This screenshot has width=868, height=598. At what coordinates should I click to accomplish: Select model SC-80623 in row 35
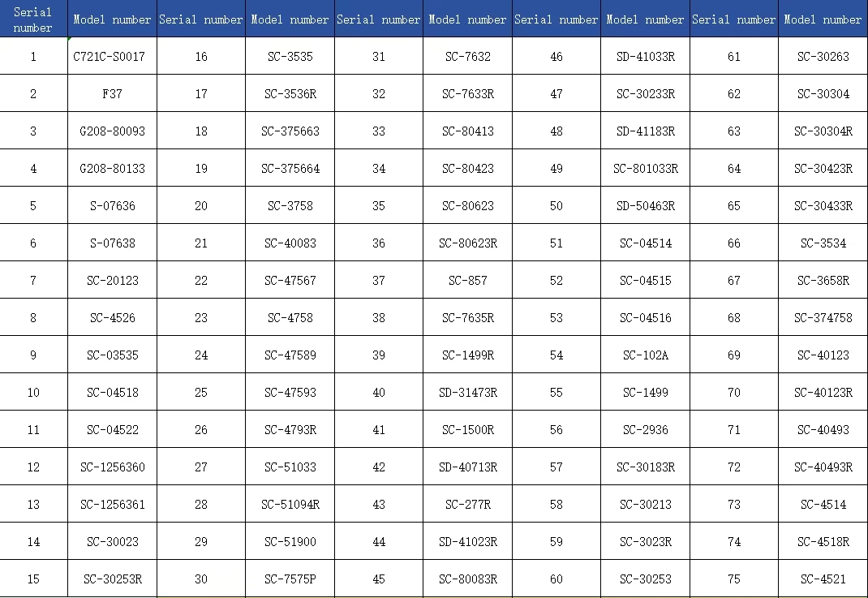(468, 205)
